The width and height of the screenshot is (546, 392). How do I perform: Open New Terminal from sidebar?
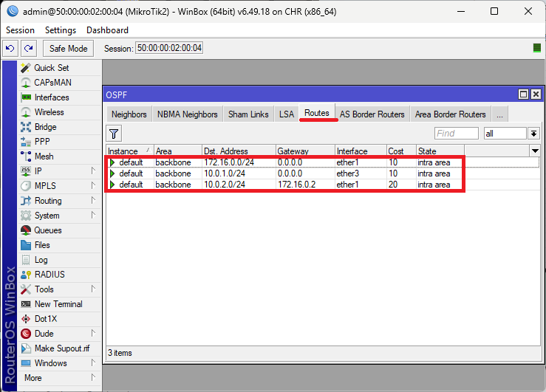point(58,304)
